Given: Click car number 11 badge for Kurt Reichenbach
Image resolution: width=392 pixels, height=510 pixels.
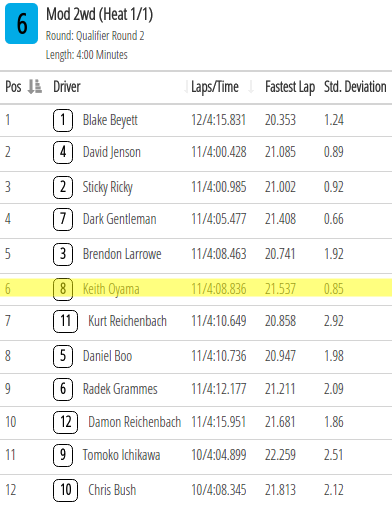Looking at the screenshot, I should pos(65,321).
